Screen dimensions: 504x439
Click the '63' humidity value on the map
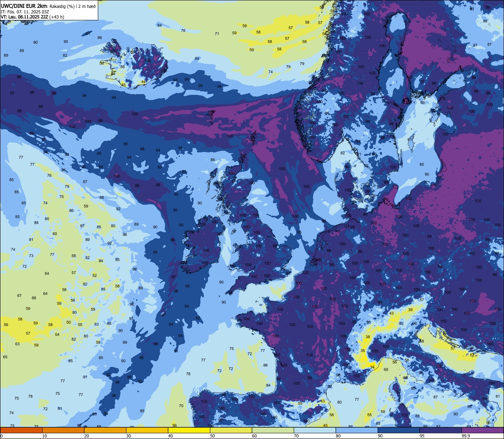coord(17,344)
